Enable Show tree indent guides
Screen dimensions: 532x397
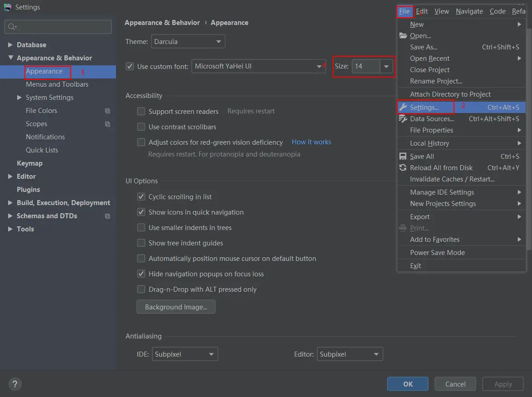141,243
